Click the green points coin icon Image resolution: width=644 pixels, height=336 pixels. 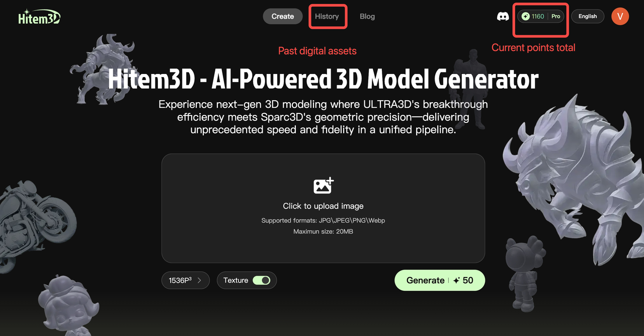(x=526, y=17)
